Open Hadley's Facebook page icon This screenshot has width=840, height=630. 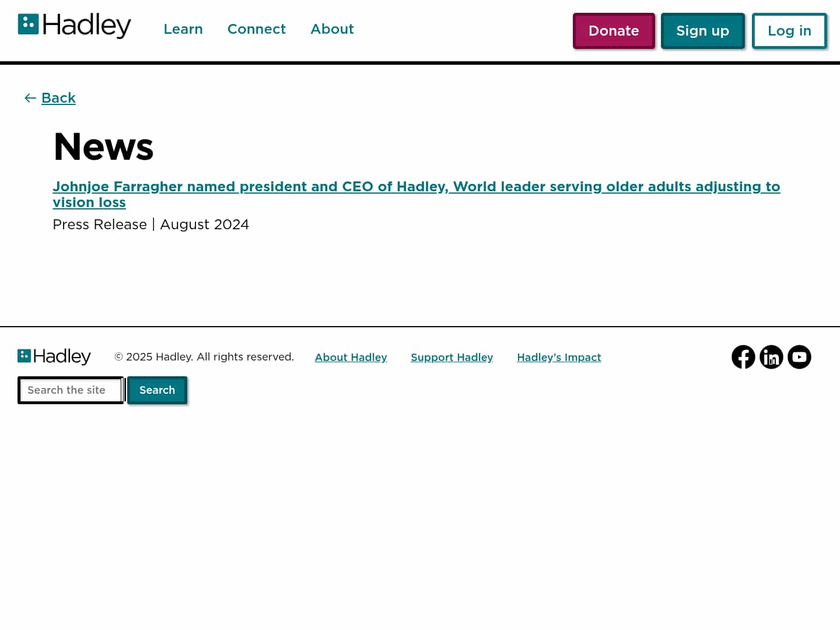pyautogui.click(x=743, y=357)
